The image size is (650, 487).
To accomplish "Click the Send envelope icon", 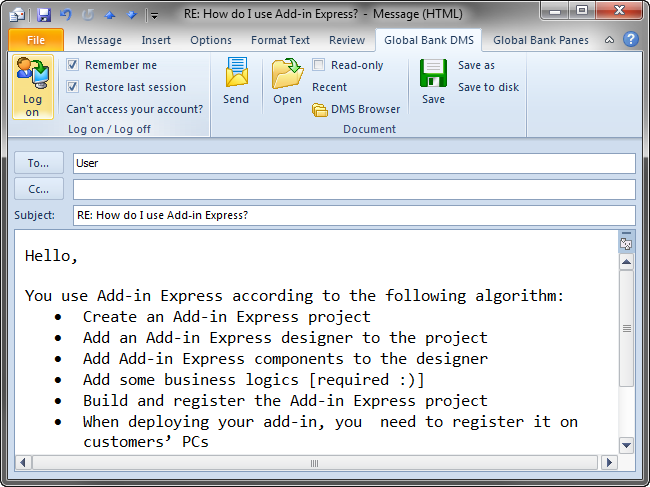I will click(x=236, y=72).
